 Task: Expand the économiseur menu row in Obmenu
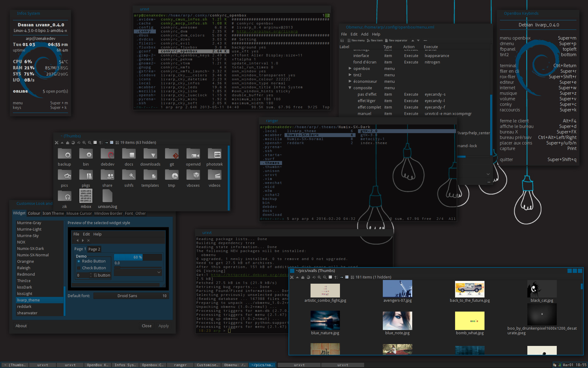350,81
